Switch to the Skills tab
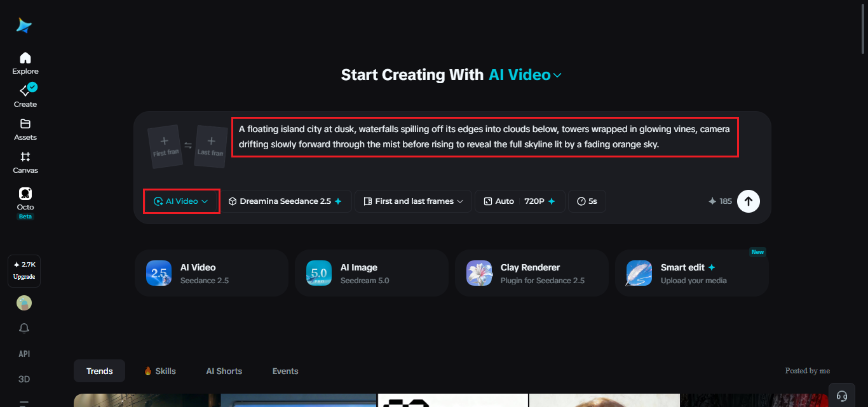The width and height of the screenshot is (868, 407). pos(159,371)
